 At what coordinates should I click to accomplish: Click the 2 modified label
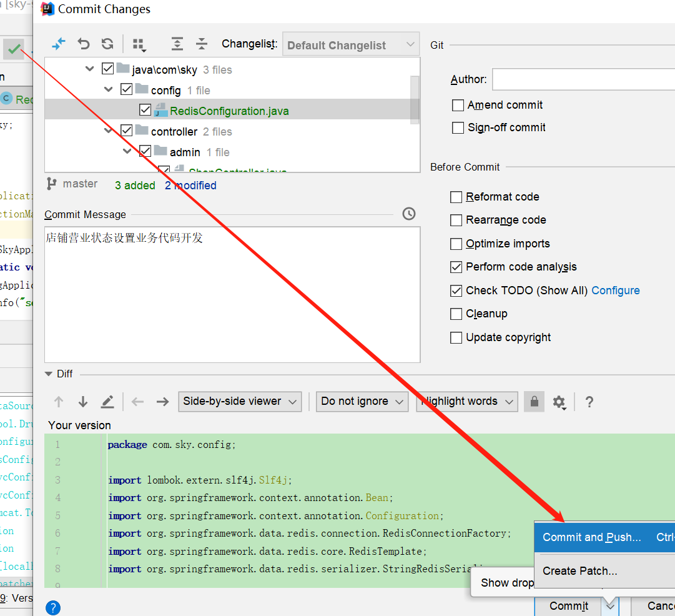(x=190, y=186)
